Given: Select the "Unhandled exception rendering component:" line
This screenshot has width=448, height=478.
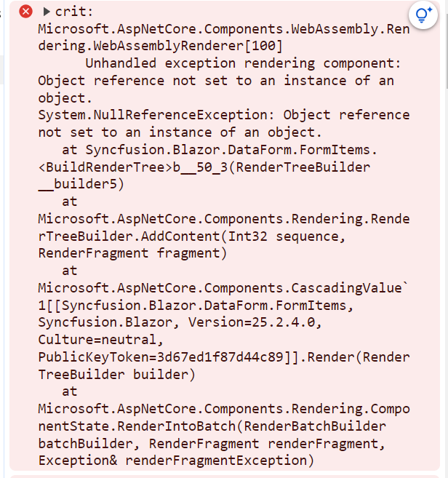Looking at the screenshot, I should click(243, 63).
